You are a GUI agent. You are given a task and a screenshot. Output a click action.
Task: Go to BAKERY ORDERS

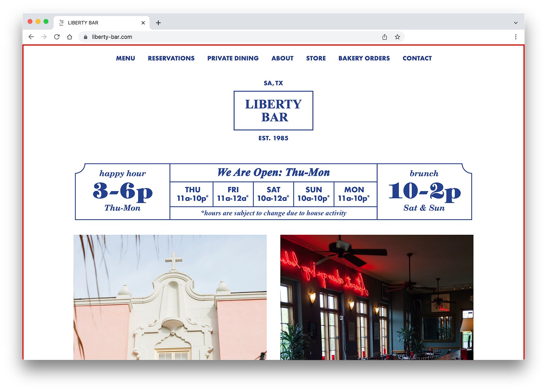[x=364, y=58]
